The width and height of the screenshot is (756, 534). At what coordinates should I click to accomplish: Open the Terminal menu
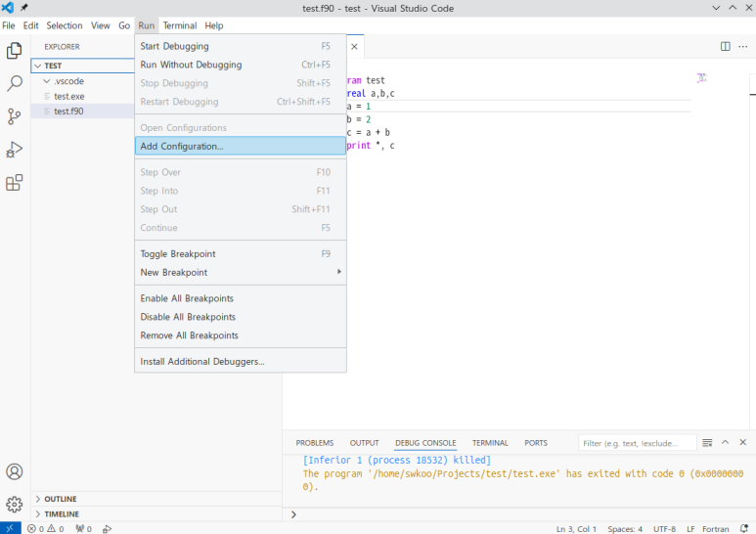(180, 25)
